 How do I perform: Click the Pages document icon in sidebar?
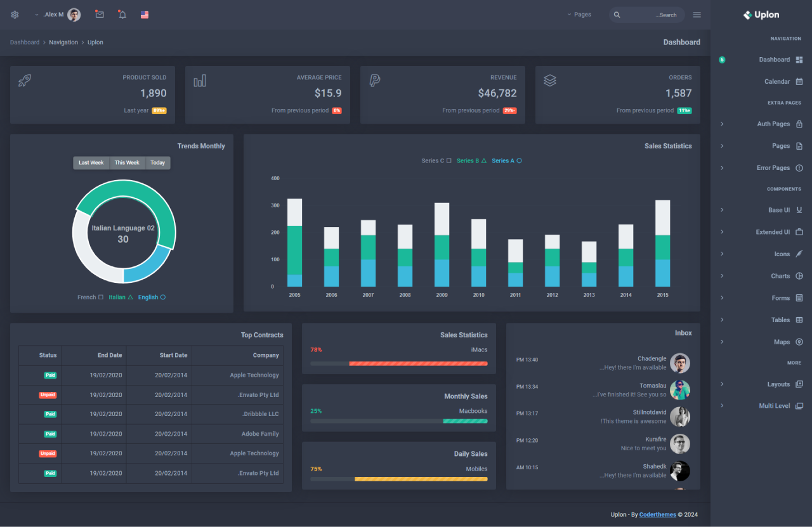799,146
